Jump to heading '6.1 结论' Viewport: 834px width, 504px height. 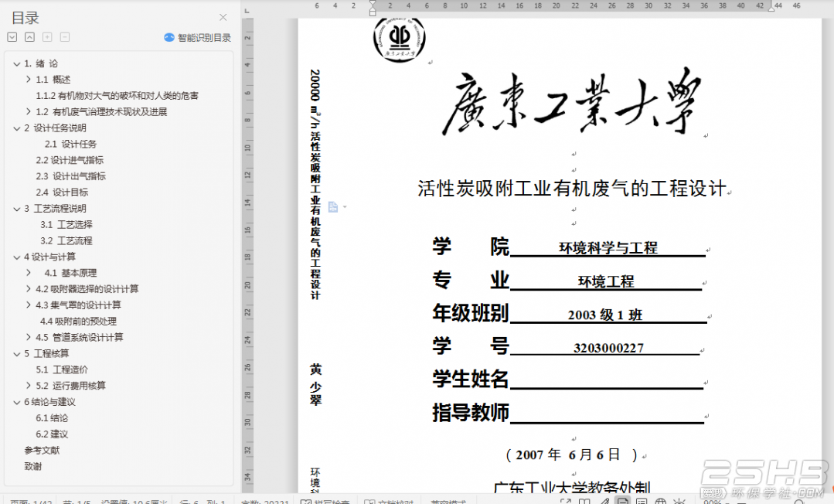pos(52,417)
